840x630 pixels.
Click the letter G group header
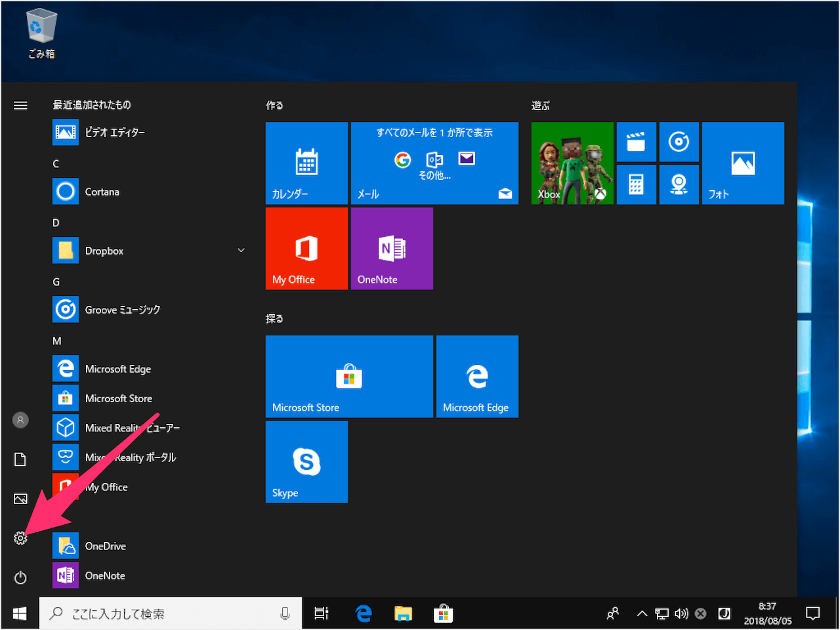(x=56, y=282)
